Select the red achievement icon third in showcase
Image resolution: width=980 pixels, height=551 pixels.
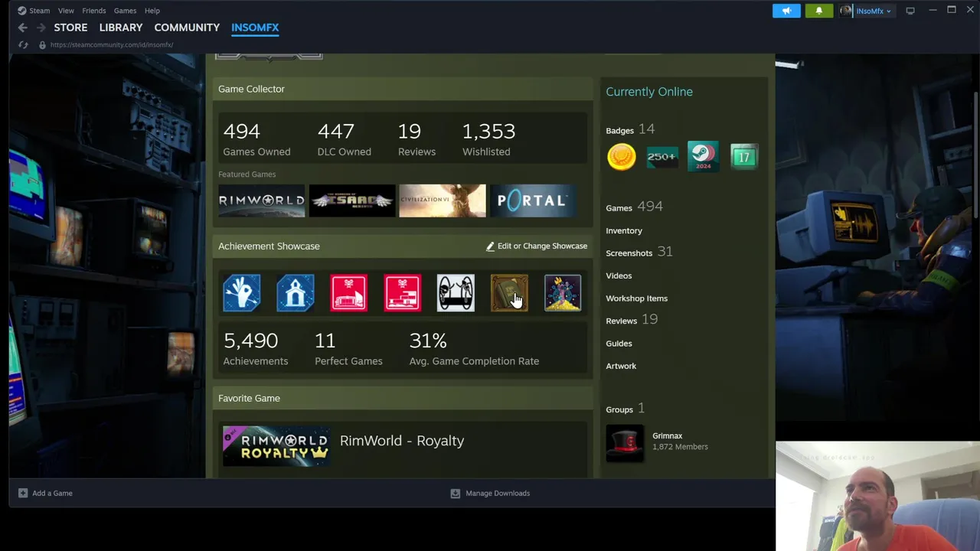point(348,293)
